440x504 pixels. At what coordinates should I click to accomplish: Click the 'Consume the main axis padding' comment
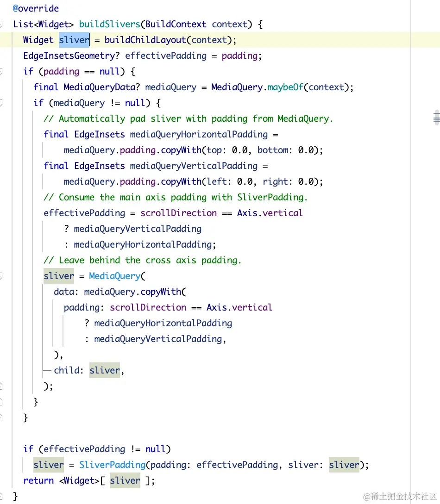tap(176, 197)
